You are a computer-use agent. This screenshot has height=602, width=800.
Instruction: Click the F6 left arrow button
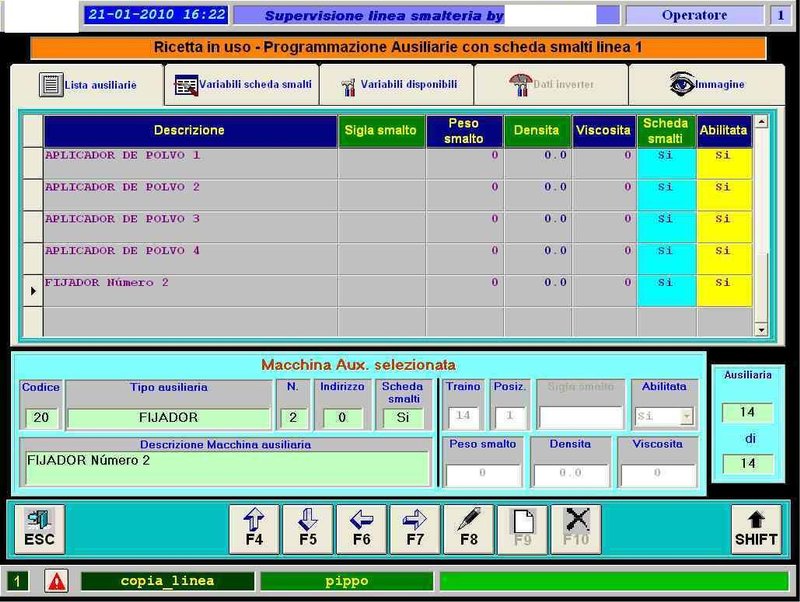362,529
